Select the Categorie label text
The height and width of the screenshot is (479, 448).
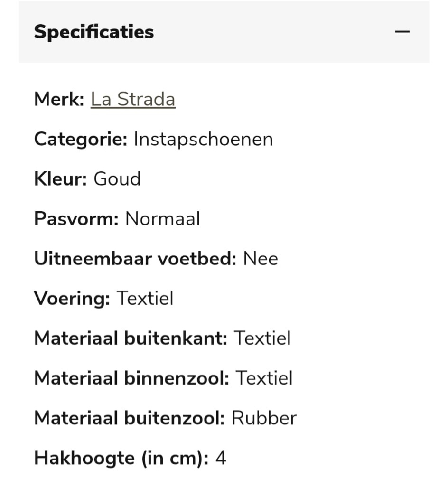tap(80, 140)
